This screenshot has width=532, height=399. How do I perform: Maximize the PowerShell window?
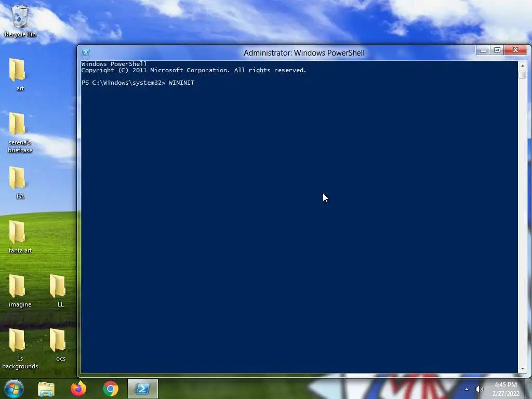497,50
